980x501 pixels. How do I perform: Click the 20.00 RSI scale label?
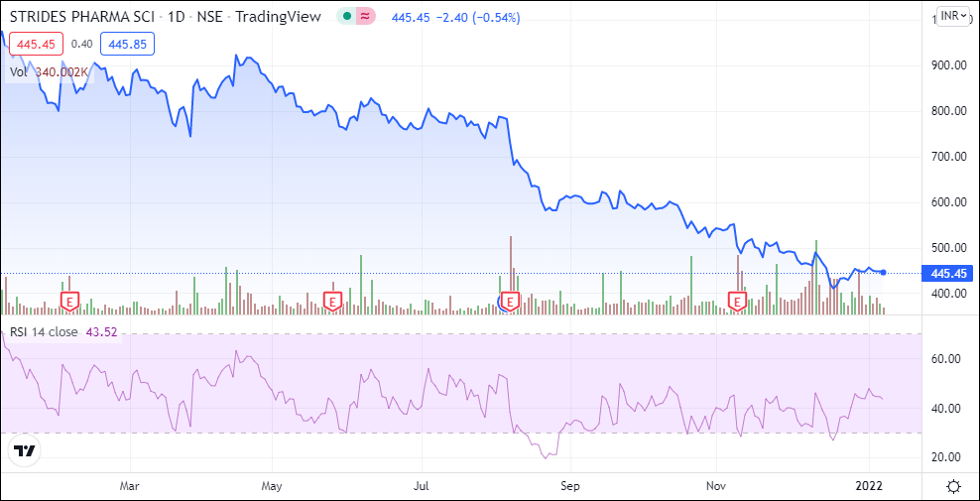click(x=945, y=457)
